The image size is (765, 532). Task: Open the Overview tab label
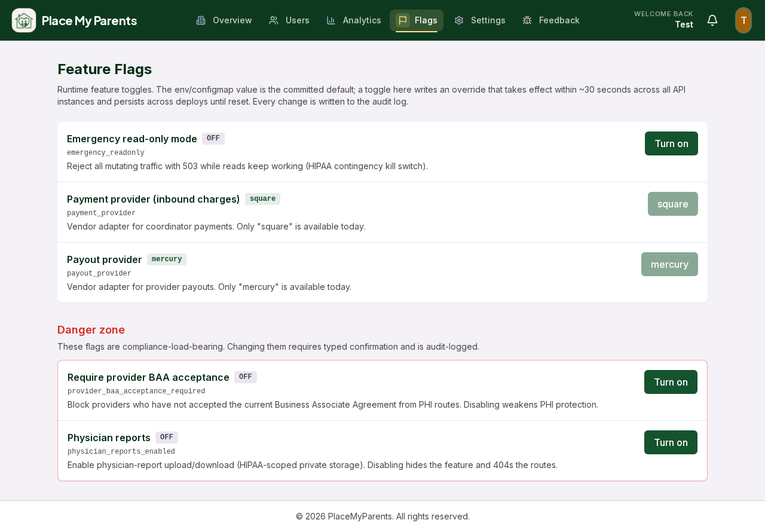click(x=232, y=20)
